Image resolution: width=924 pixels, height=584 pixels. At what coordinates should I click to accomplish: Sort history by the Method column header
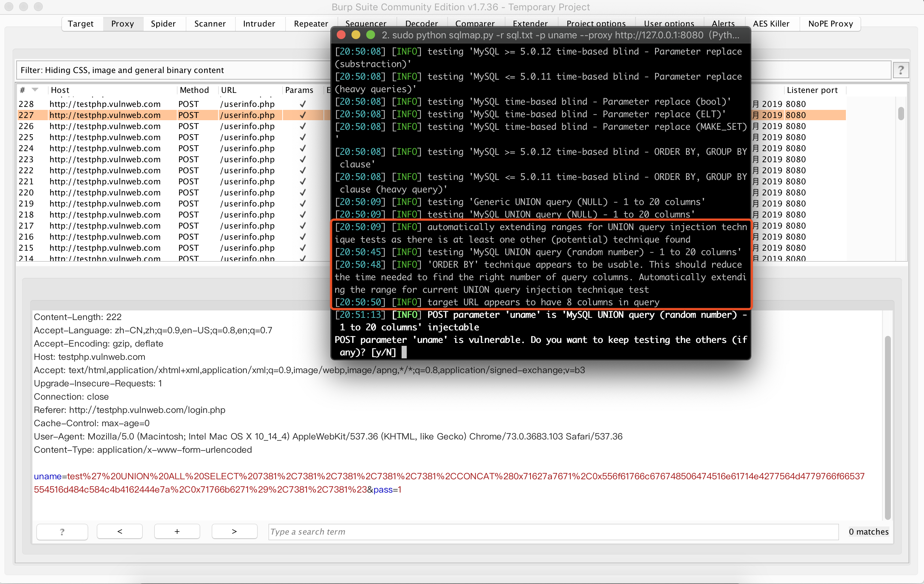[x=194, y=90]
